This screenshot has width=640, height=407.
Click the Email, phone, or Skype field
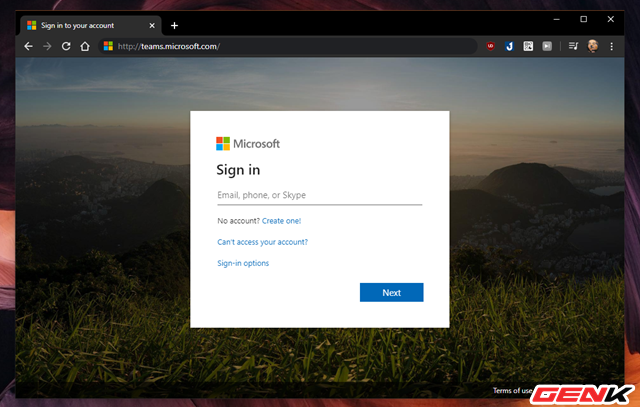pyautogui.click(x=320, y=195)
